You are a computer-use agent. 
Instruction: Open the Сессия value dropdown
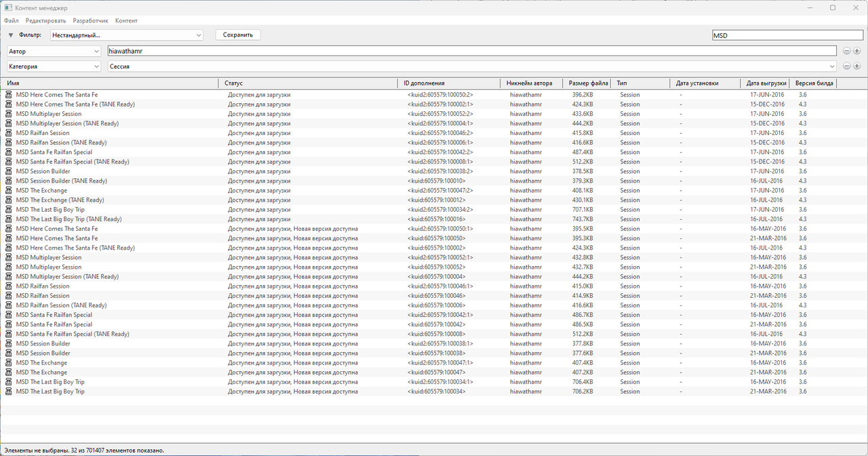coord(472,66)
